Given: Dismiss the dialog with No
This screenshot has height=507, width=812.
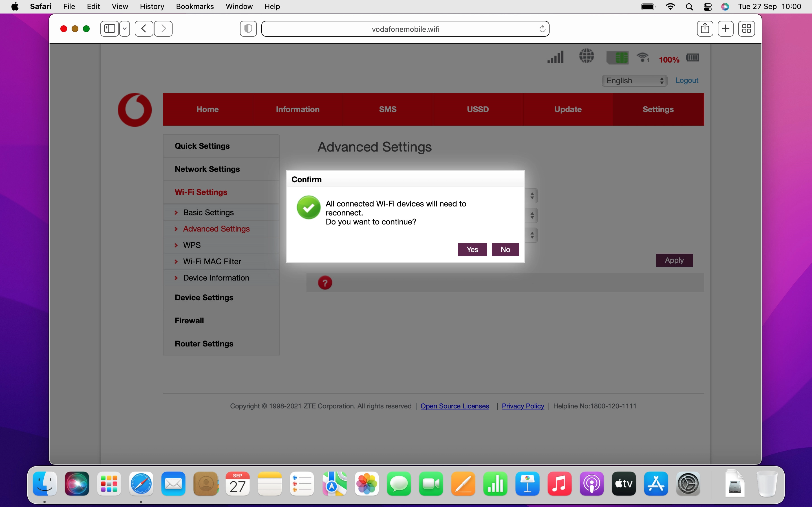Looking at the screenshot, I should pos(505,250).
